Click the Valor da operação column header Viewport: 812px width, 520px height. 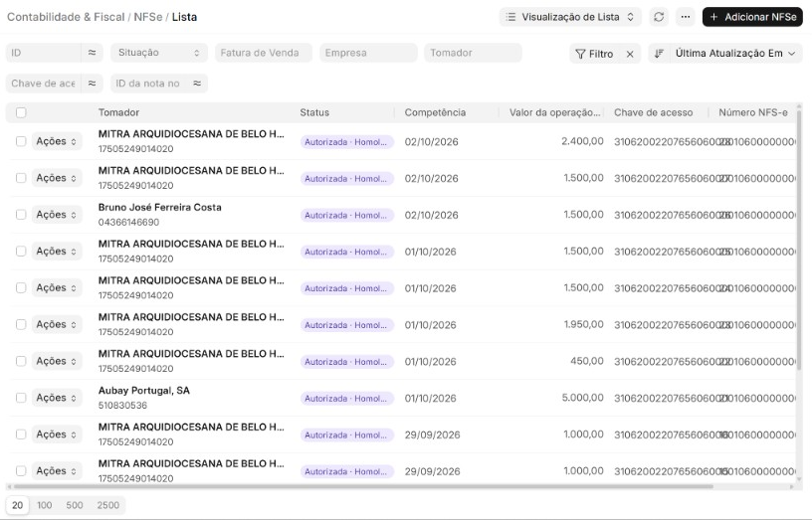tap(555, 112)
